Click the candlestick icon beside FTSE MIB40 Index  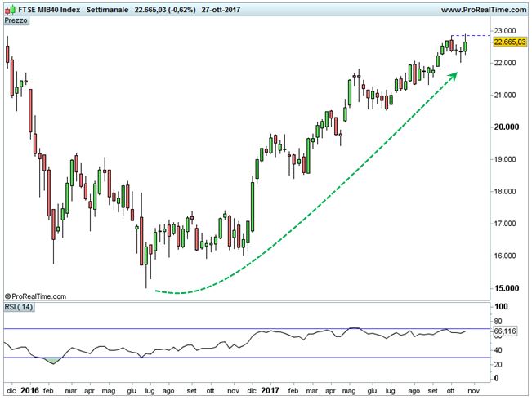(10, 10)
